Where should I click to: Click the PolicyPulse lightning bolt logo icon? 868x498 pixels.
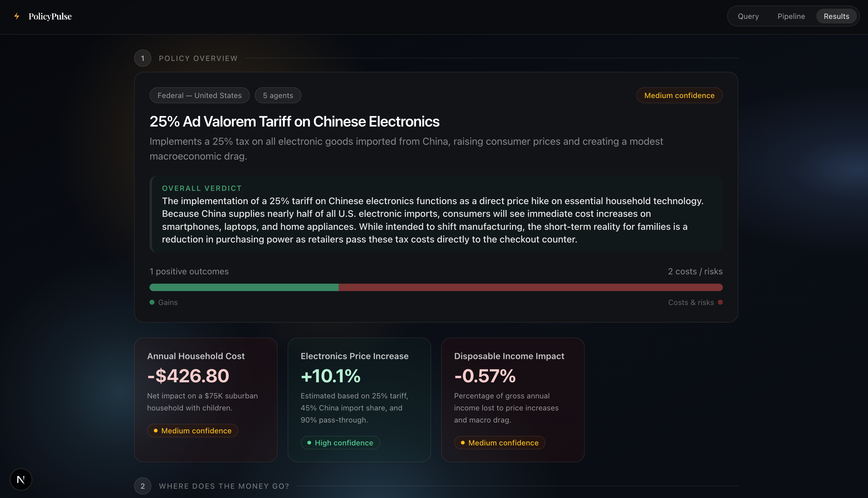16,16
